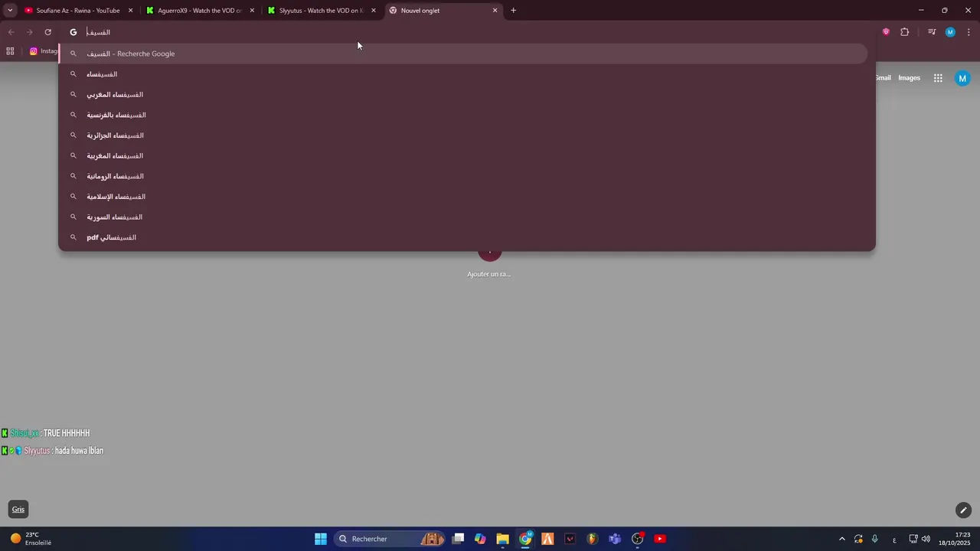
Task: Open the clock showing 17:23
Action: coord(955,539)
